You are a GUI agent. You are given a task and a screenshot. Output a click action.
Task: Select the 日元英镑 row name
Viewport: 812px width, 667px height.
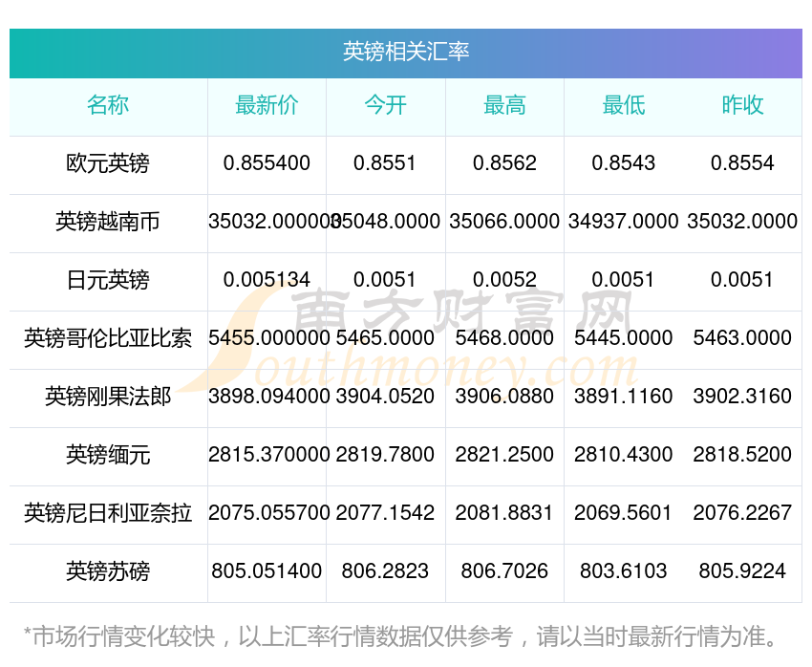(108, 280)
